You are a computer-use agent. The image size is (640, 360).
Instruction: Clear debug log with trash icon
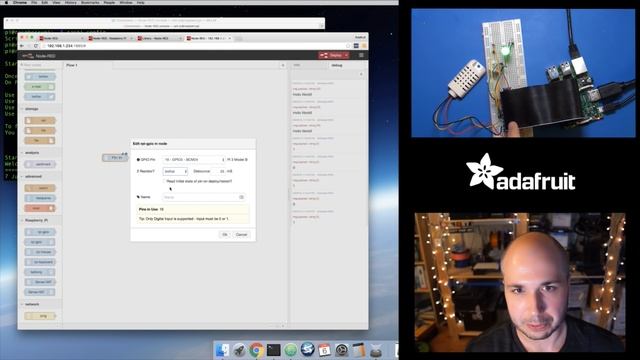coord(361,74)
